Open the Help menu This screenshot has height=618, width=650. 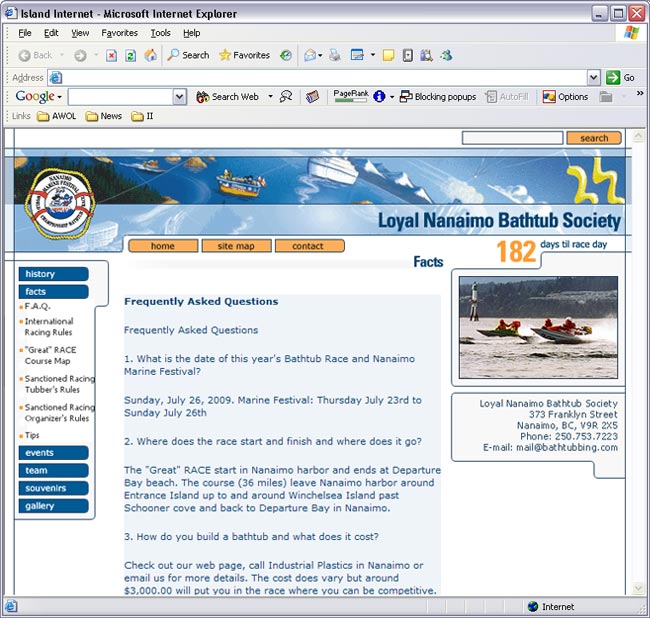(192, 33)
